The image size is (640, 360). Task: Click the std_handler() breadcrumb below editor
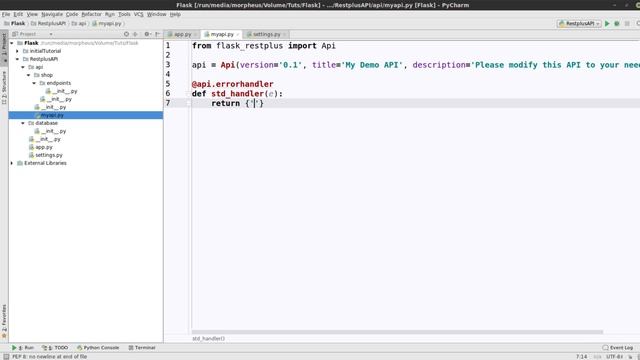(x=208, y=339)
